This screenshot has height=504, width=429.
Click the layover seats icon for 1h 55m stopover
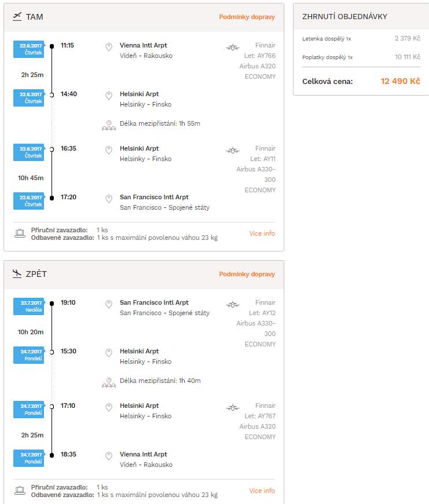pos(109,125)
